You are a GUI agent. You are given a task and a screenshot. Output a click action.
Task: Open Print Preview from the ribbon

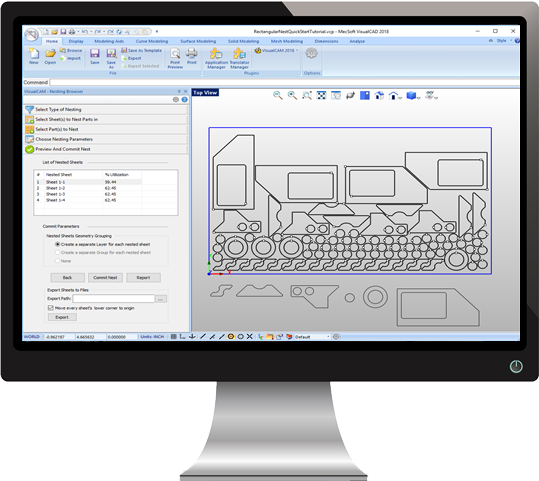(175, 58)
